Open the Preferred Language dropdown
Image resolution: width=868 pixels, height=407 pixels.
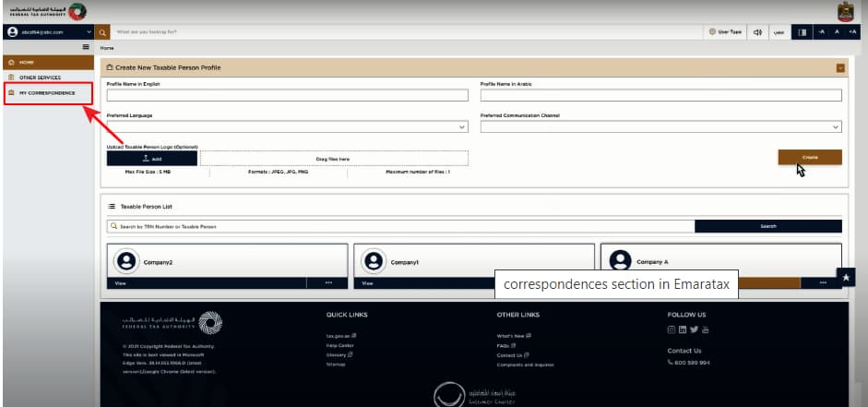tap(287, 126)
